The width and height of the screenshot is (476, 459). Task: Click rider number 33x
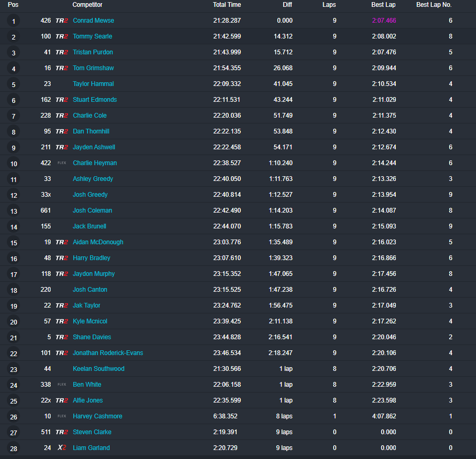click(x=46, y=195)
